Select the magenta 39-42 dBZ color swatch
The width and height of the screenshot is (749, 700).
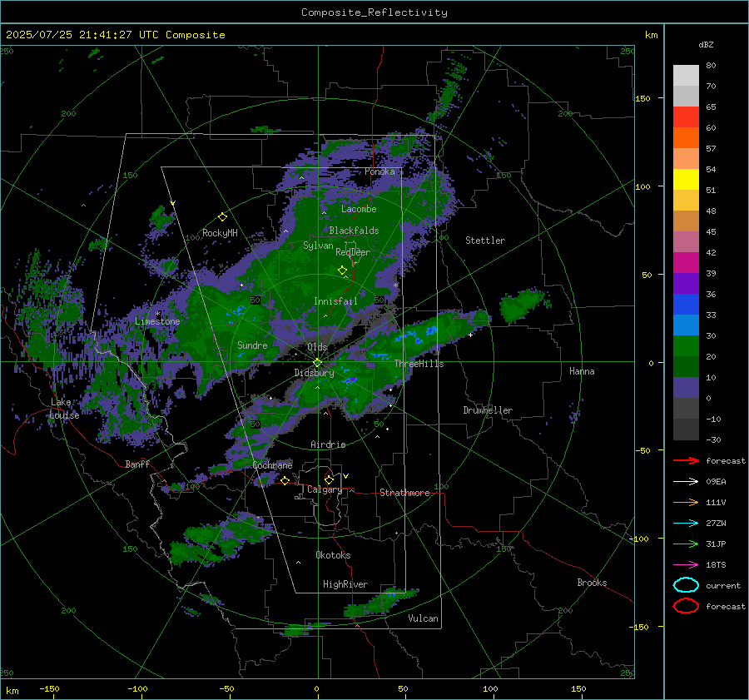click(686, 263)
